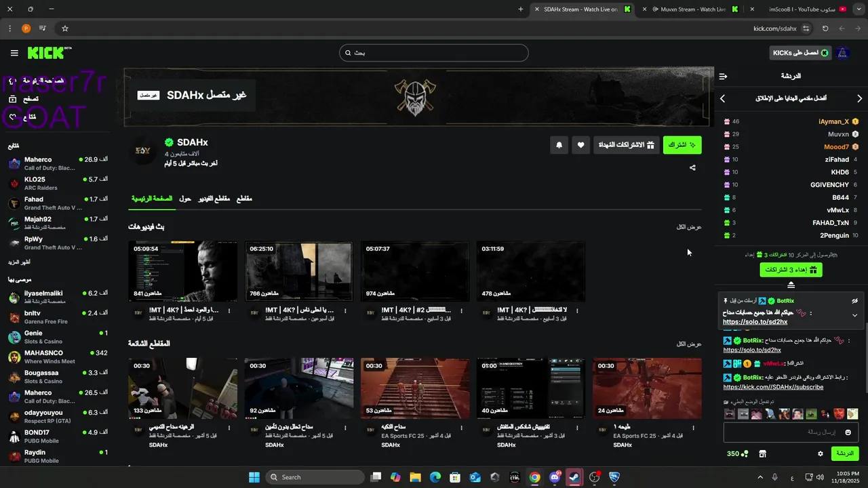
Task: Open options menu for طيحه ١ clip
Action: tap(693, 428)
